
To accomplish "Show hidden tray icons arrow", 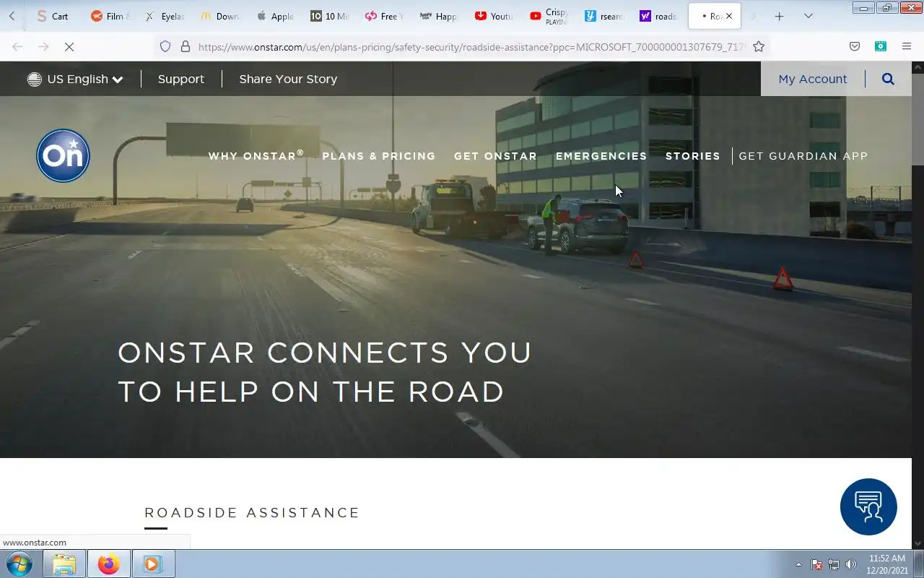I will click(798, 564).
